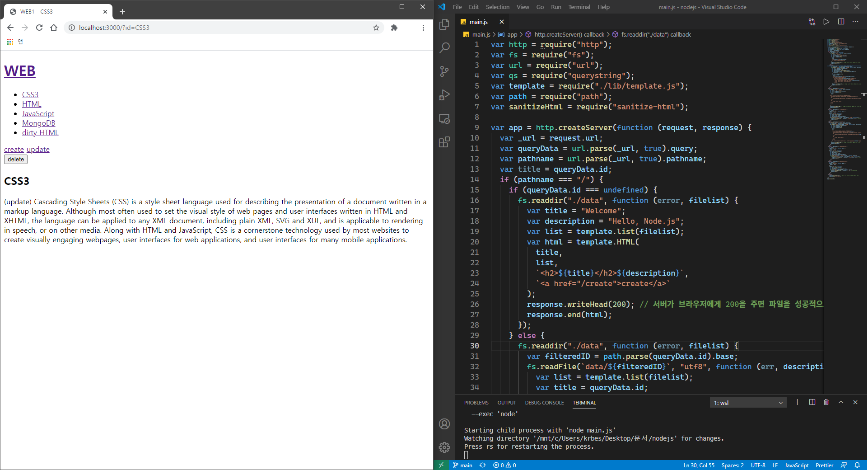Open the JavaScript list link
Viewport: 868px width, 470px height.
pyautogui.click(x=38, y=113)
